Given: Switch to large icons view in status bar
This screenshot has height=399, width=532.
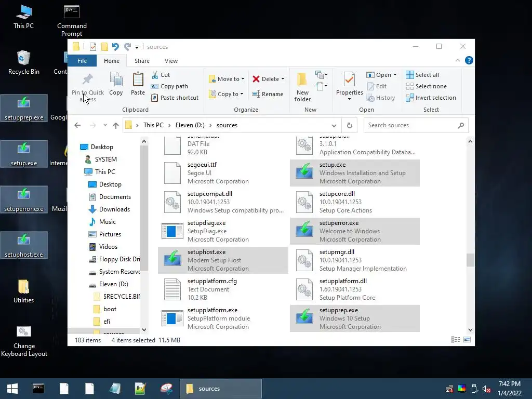Looking at the screenshot, I should coord(467,340).
